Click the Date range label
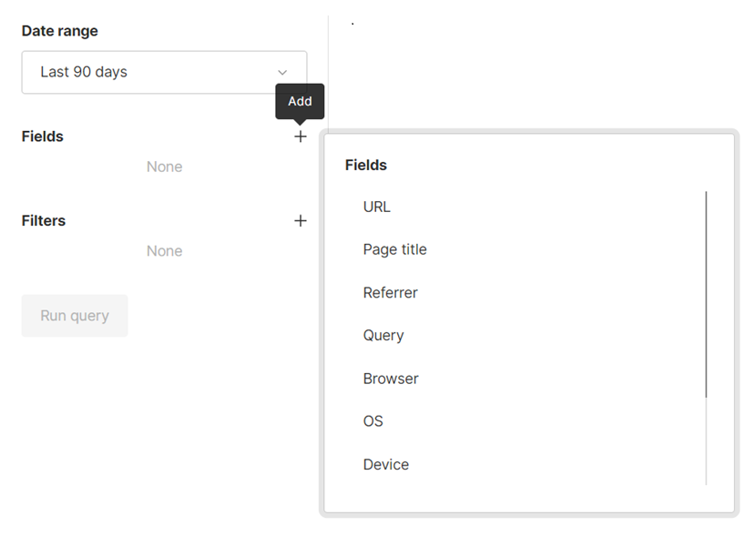The height and width of the screenshot is (536, 756). point(60,31)
